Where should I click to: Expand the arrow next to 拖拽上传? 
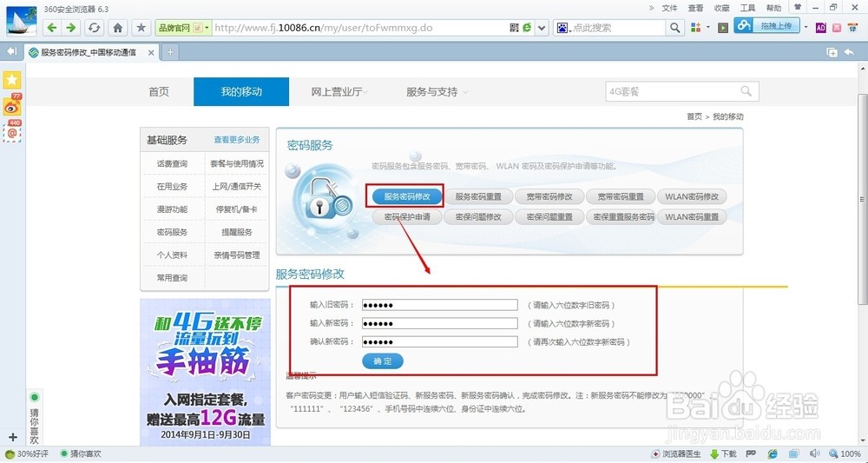[806, 27]
